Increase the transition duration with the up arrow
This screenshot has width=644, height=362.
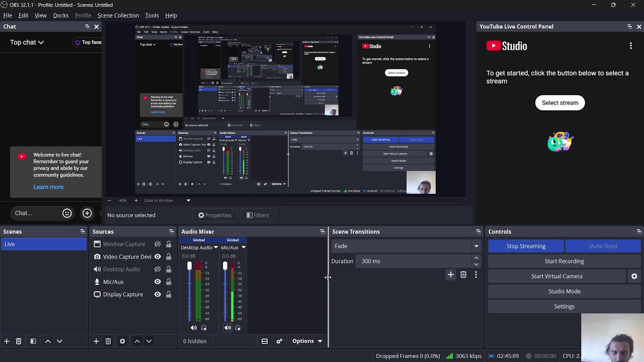pyautogui.click(x=476, y=258)
